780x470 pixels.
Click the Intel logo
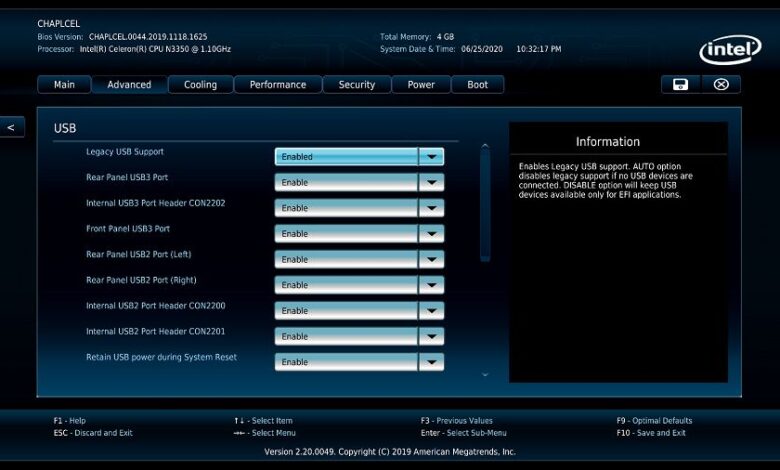pos(730,50)
